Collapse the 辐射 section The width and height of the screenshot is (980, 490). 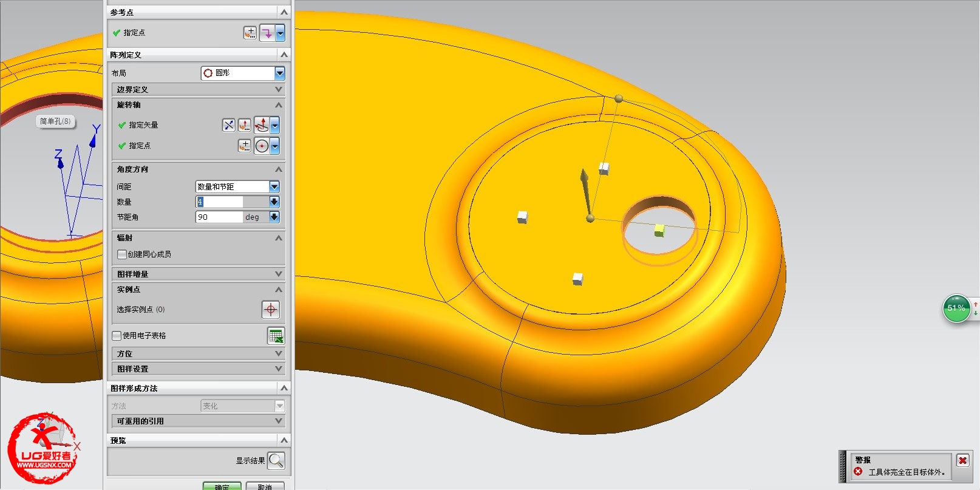279,238
